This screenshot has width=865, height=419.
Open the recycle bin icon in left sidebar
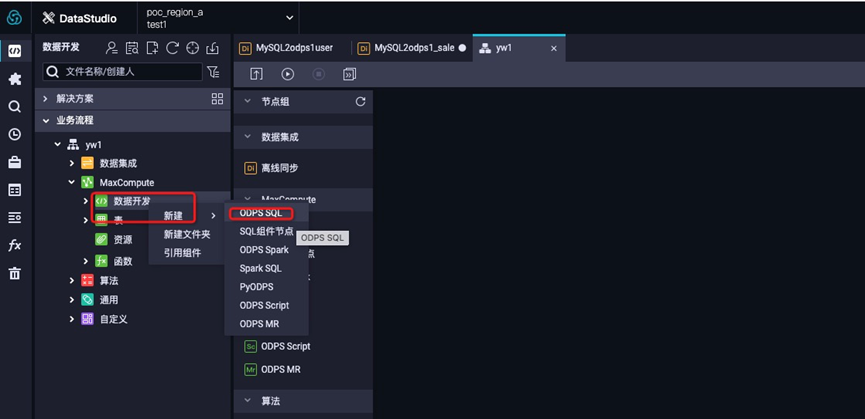coord(15,273)
